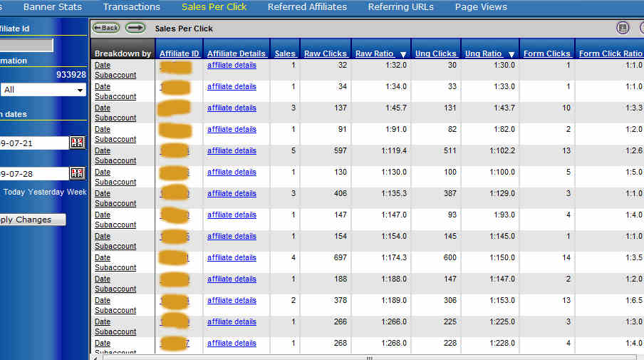
Task: Open affiliate details for row with 406 raw clicks
Action: pyautogui.click(x=232, y=193)
